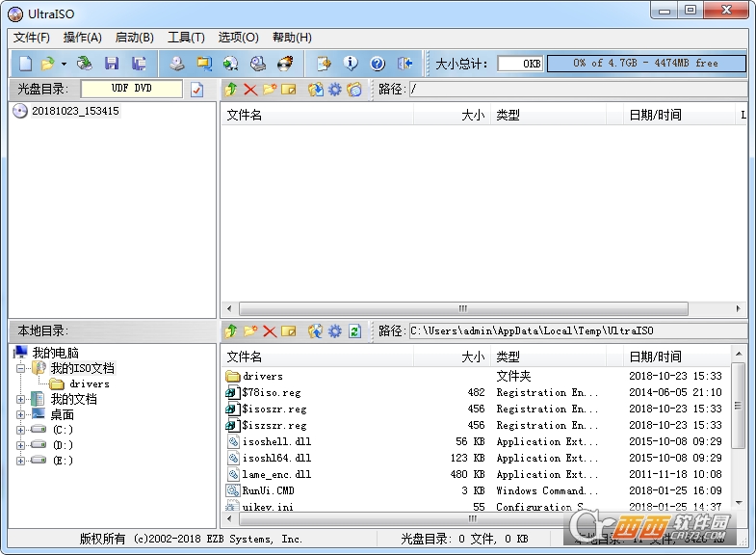Screen dimensions: 756x555
Task: Expand the 桌面 tree node
Action: pyautogui.click(x=20, y=414)
